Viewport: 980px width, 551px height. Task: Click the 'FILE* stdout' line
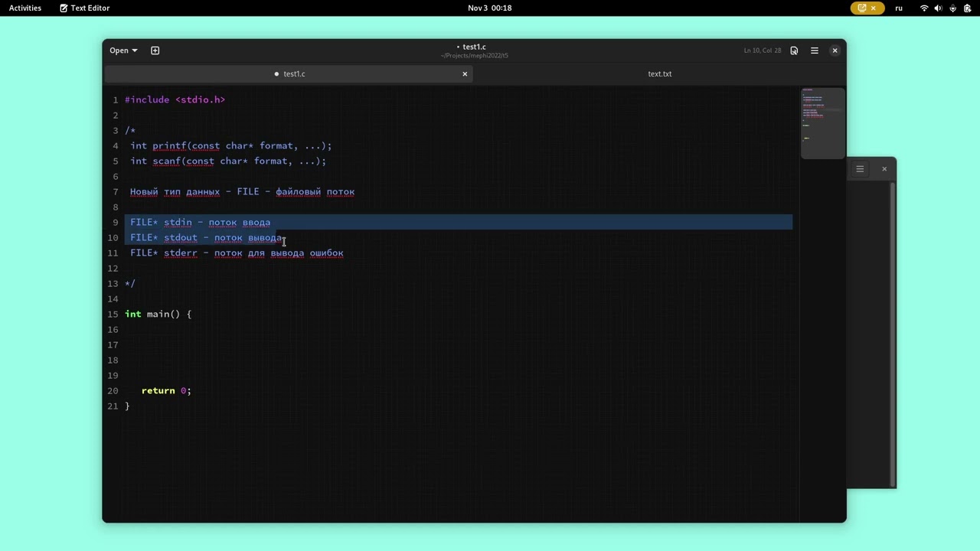(x=206, y=237)
